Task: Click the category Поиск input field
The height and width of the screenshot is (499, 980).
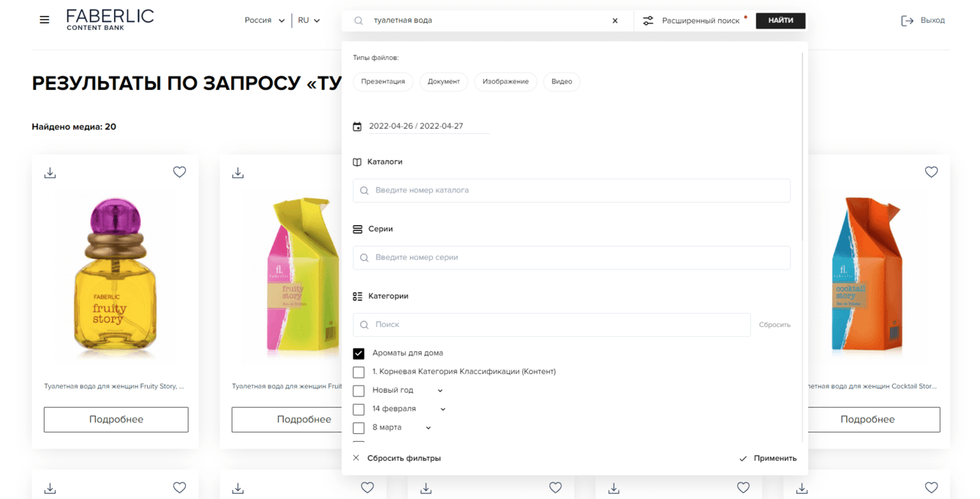Action: 552,325
